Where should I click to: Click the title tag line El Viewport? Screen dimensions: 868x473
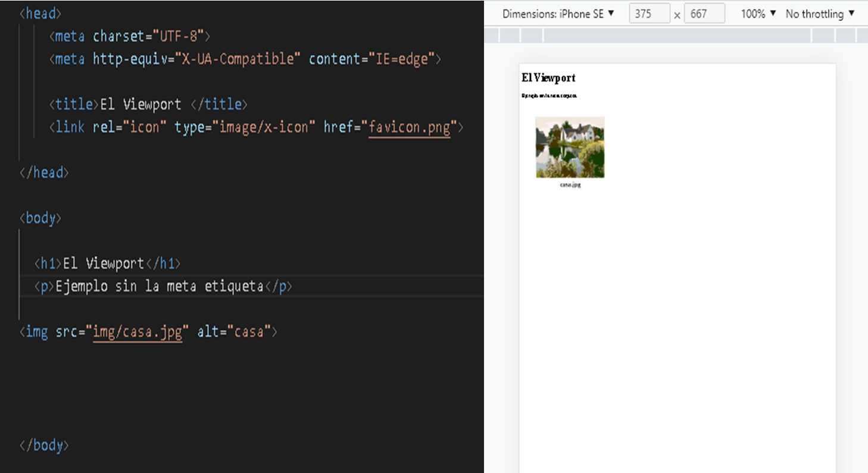[148, 105]
